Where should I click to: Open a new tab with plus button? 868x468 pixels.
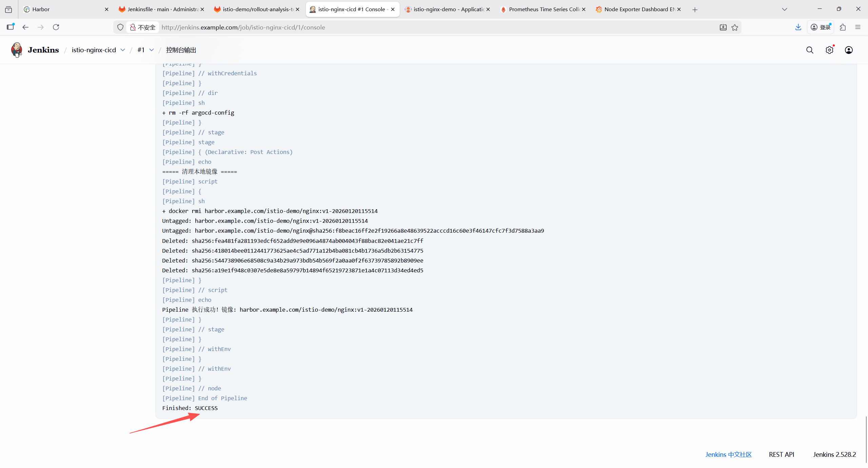[695, 9]
